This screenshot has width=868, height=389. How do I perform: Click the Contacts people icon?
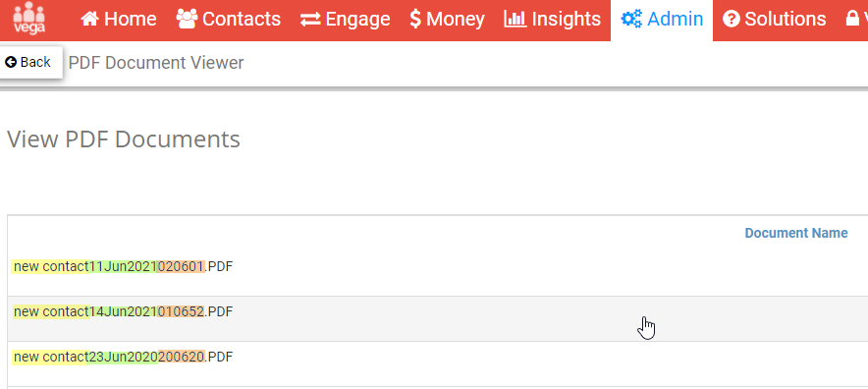[187, 19]
